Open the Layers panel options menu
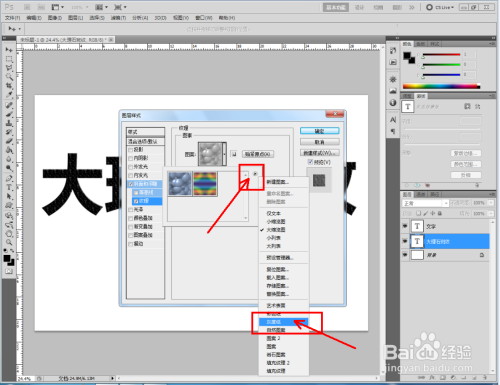The image size is (500, 385). click(x=492, y=194)
